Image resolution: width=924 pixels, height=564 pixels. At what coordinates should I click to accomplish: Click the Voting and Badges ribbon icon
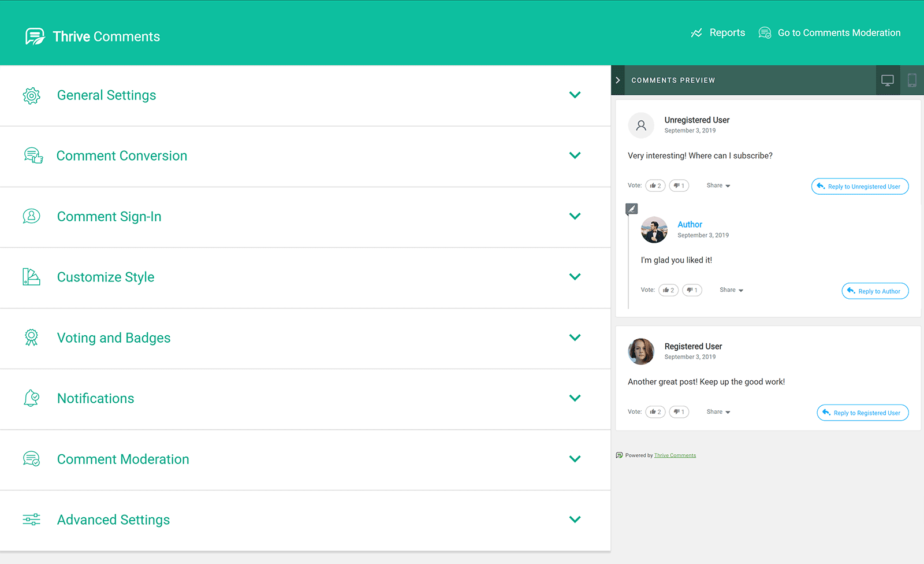coord(31,337)
